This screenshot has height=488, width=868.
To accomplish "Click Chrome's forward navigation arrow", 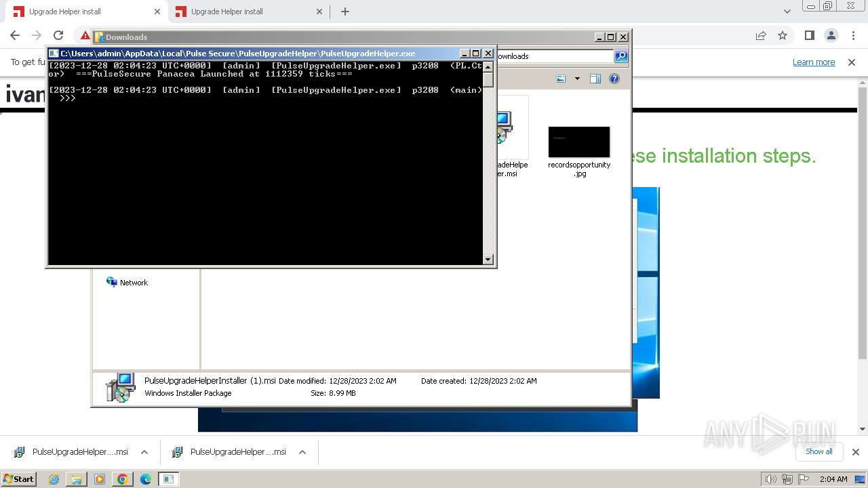I will tap(37, 35).
